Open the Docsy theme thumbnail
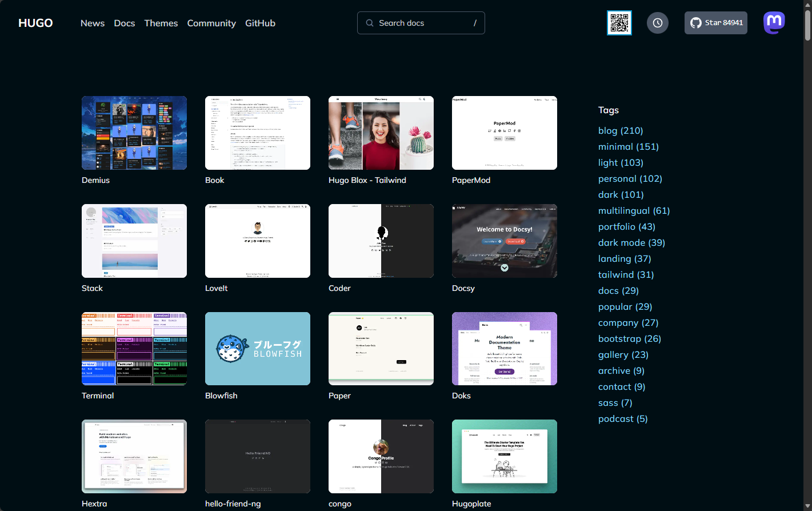The width and height of the screenshot is (812, 511). (504, 241)
